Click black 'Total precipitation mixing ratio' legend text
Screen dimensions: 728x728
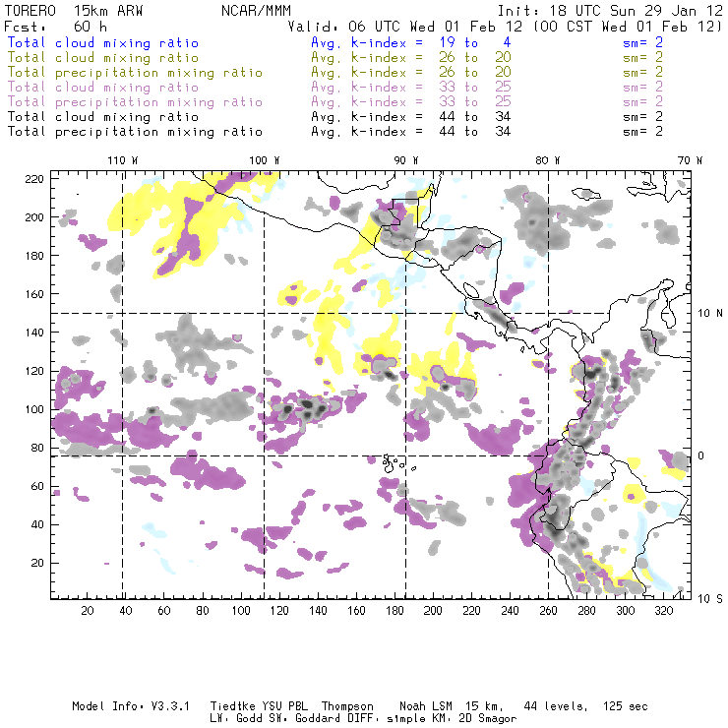point(135,132)
